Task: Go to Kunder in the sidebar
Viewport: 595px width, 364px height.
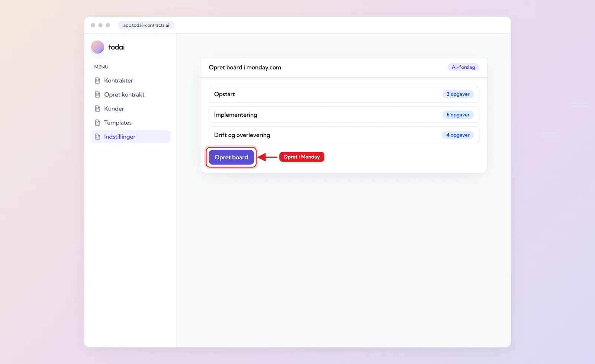Action: point(131,109)
